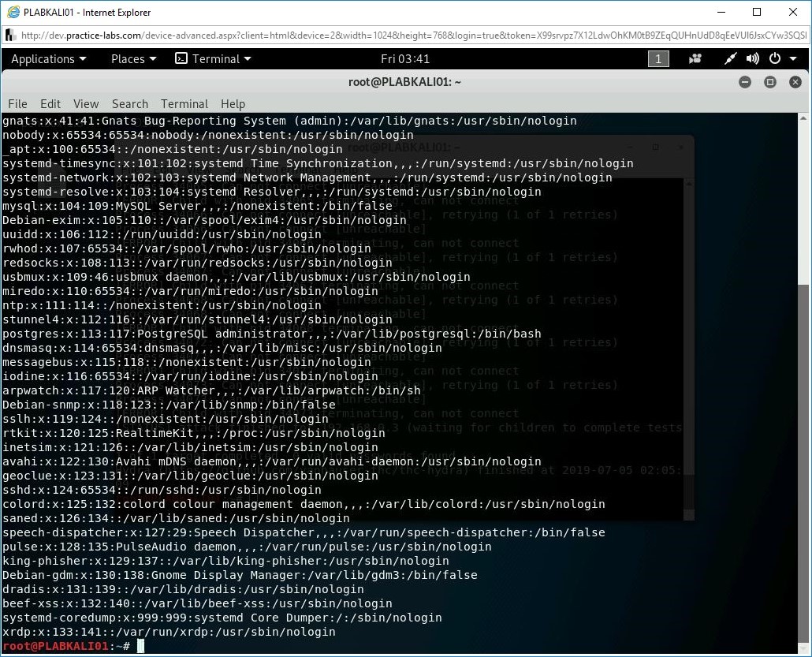Open the Search menu in the terminal
The image size is (812, 657).
[x=129, y=103]
